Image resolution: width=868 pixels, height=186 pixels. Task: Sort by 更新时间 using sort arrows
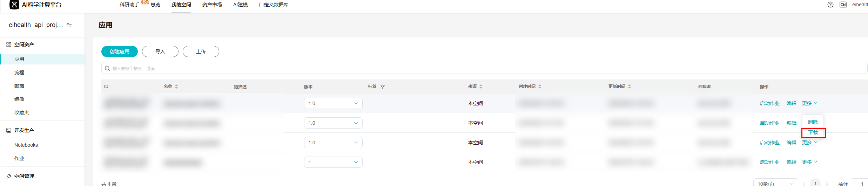click(630, 87)
